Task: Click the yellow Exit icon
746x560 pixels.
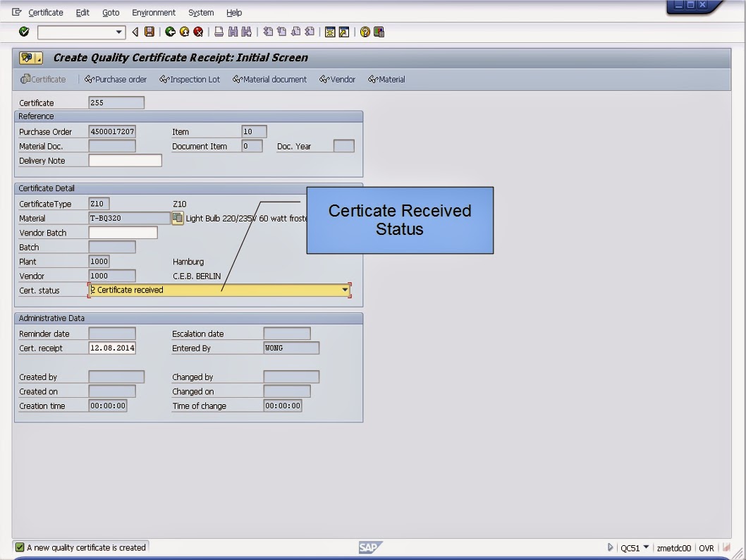Action: pos(184,32)
